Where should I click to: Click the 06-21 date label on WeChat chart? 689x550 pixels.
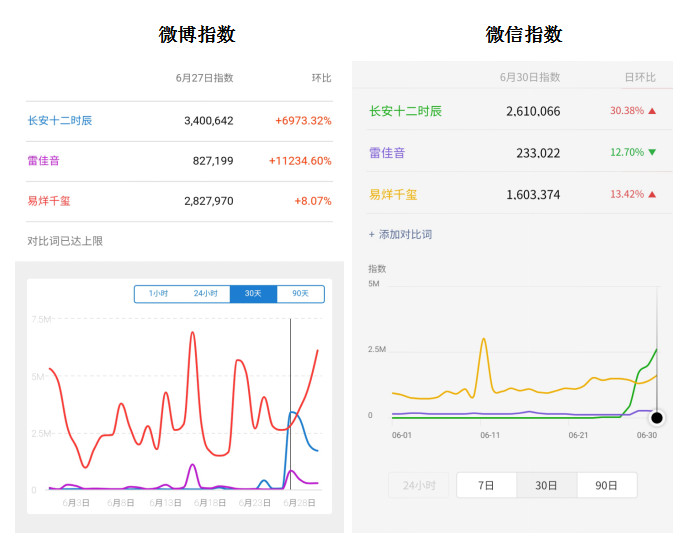tap(578, 435)
